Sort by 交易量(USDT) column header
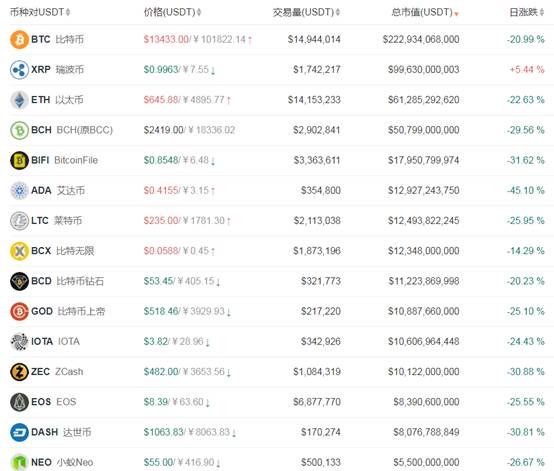This screenshot has width=554, height=471. [x=306, y=12]
